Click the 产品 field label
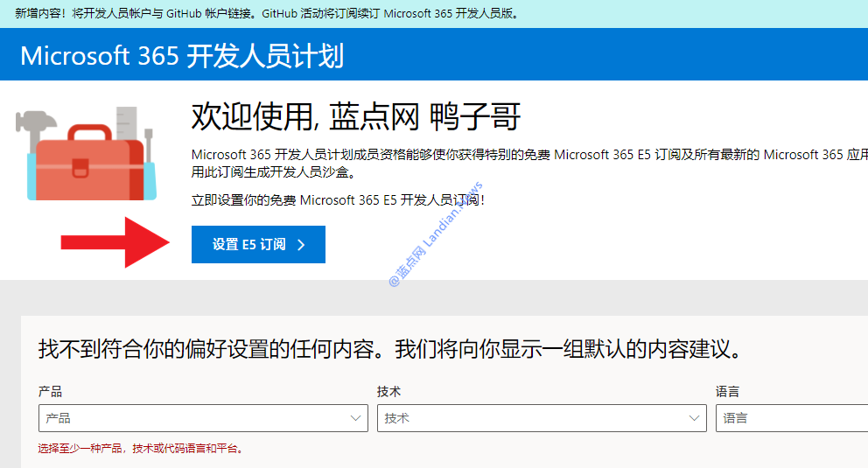The height and width of the screenshot is (468, 868). 51,392
